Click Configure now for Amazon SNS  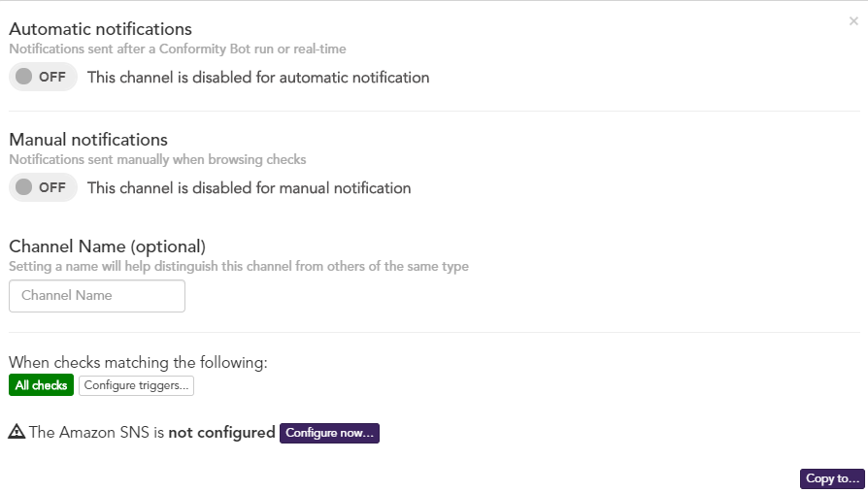pos(329,433)
